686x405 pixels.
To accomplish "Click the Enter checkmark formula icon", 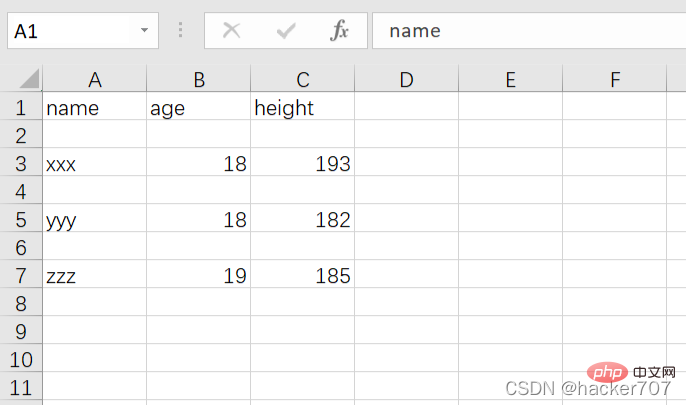I will pos(286,31).
